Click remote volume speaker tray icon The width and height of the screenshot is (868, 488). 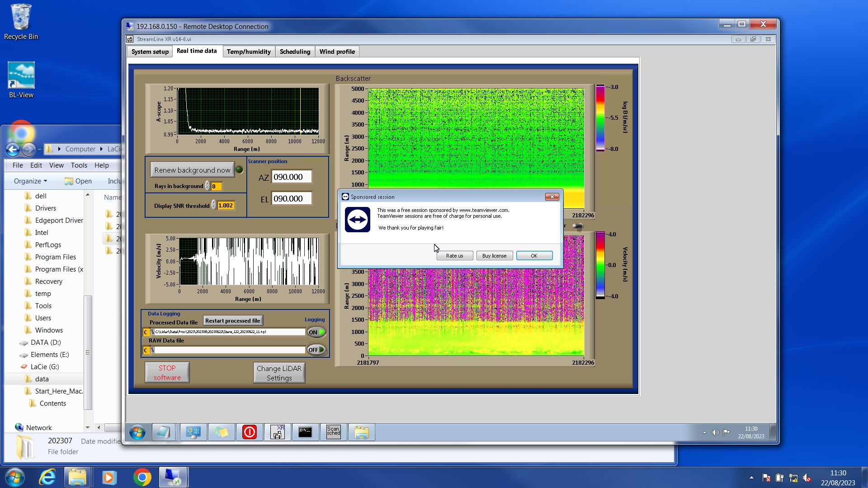tap(715, 432)
